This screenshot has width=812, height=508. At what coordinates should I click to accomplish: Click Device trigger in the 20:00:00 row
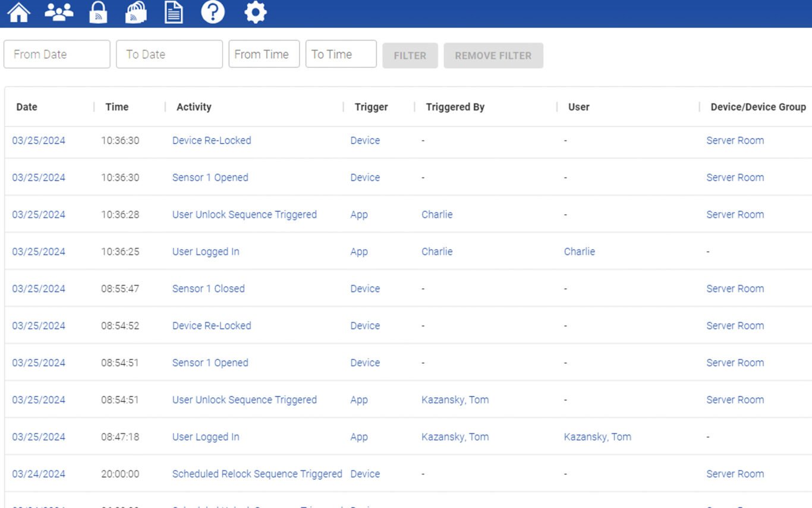[x=365, y=474]
